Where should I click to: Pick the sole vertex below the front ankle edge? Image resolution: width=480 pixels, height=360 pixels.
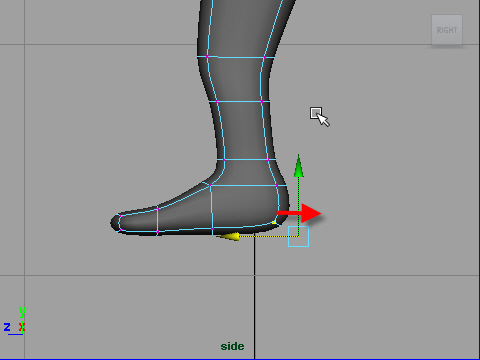tap(212, 229)
